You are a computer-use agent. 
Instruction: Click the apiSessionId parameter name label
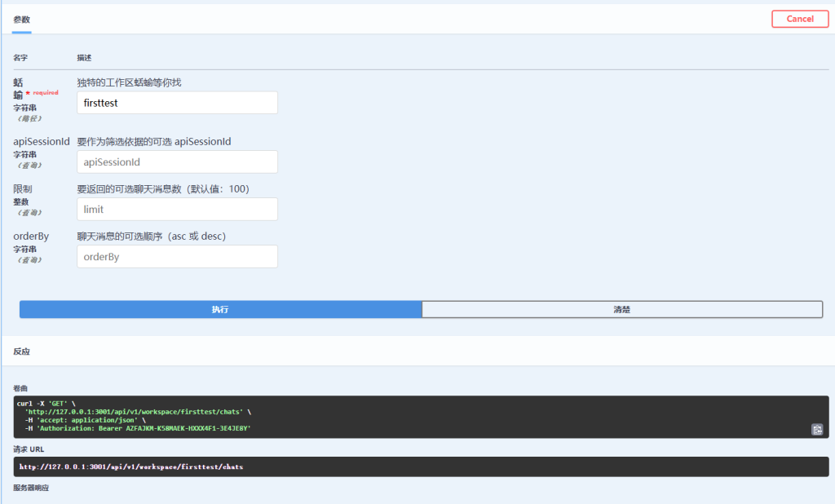(x=41, y=142)
